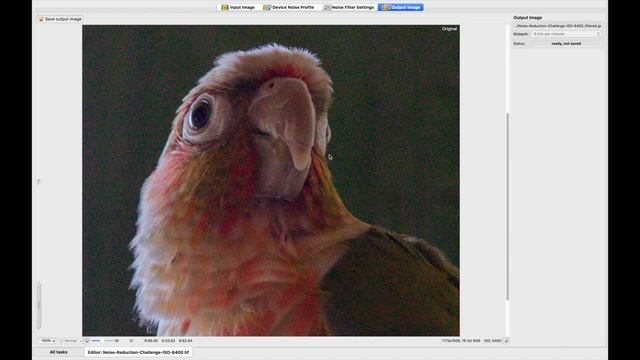
Task: Click the 'Original' preview label
Action: click(449, 29)
